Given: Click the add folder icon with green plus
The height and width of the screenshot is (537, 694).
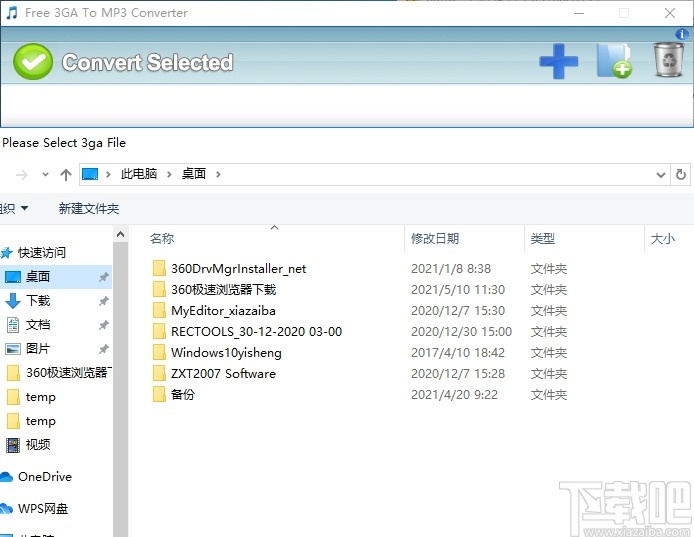Looking at the screenshot, I should (614, 61).
